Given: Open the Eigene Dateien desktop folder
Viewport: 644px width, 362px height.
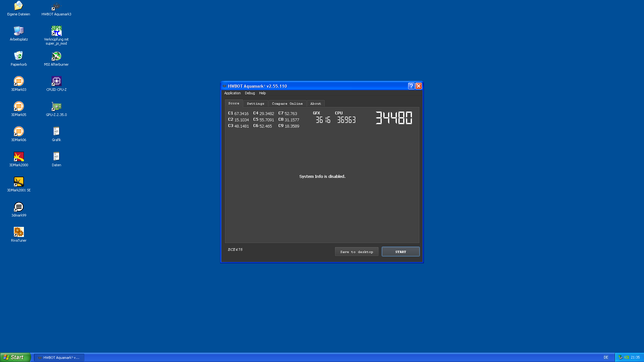Looking at the screenshot, I should click(x=19, y=8).
